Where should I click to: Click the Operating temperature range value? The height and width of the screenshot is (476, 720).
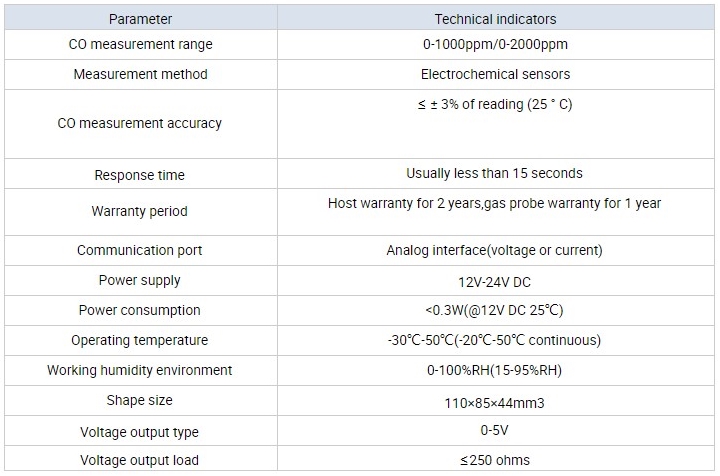coord(495,341)
